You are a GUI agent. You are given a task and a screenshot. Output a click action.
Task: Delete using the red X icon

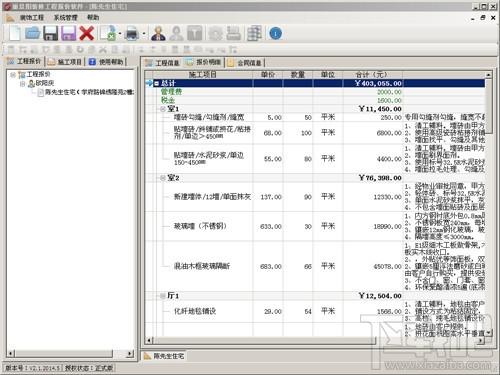[87, 33]
